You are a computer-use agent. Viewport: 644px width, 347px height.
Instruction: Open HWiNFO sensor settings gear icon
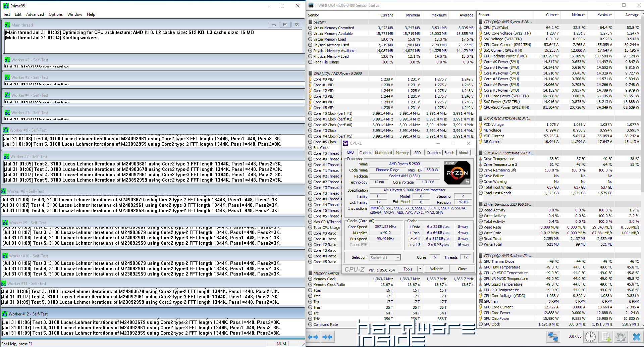[x=621, y=337]
